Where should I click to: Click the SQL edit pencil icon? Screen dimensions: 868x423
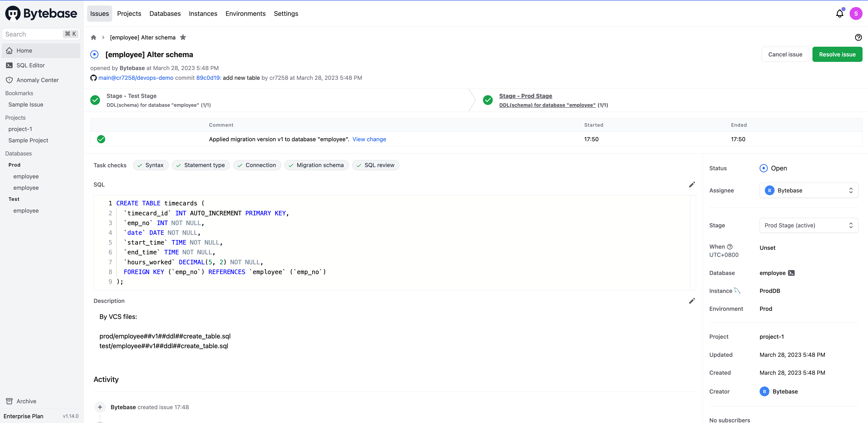click(x=692, y=185)
